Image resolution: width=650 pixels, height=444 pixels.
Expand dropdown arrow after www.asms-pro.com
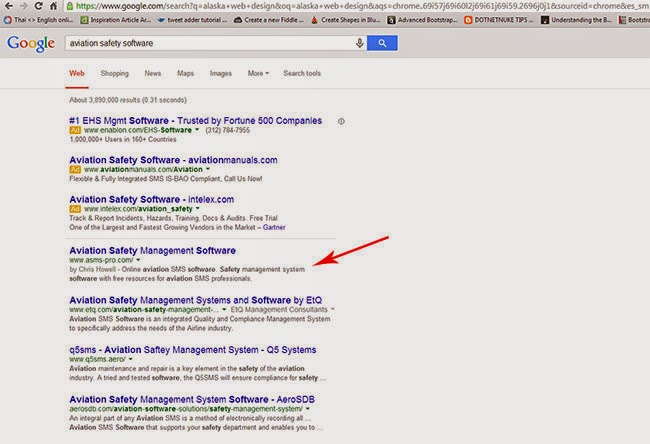pyautogui.click(x=138, y=260)
